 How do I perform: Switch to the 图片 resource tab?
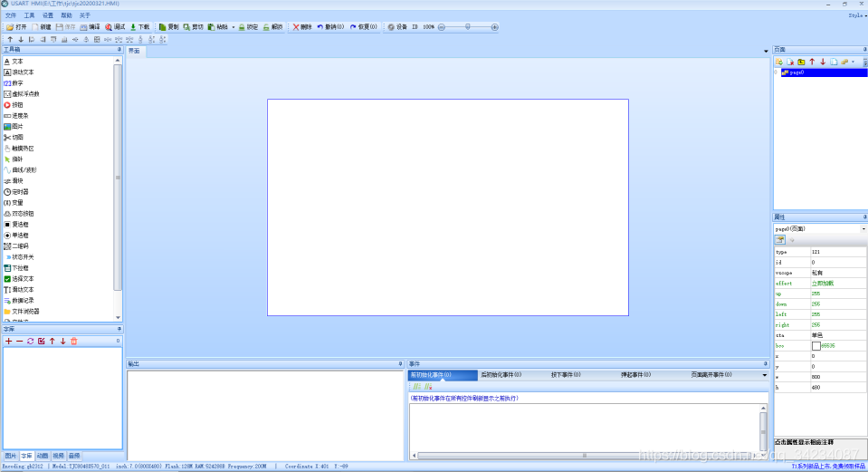click(11, 456)
